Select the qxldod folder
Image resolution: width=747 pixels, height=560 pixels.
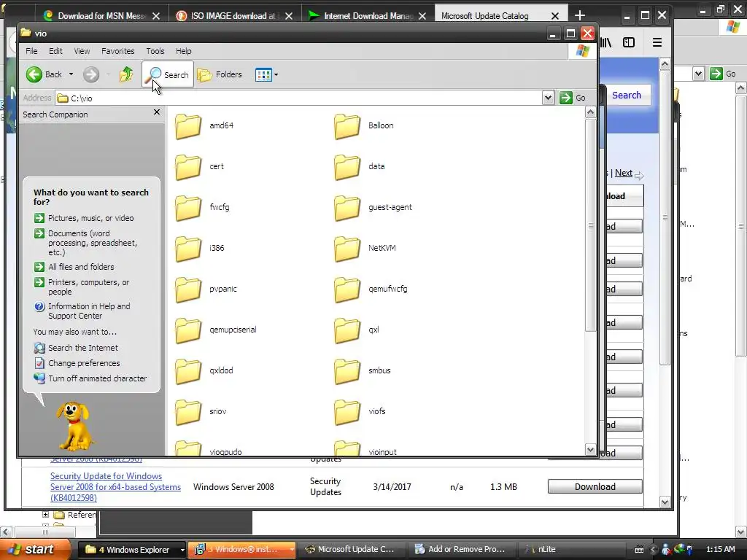[x=205, y=371]
